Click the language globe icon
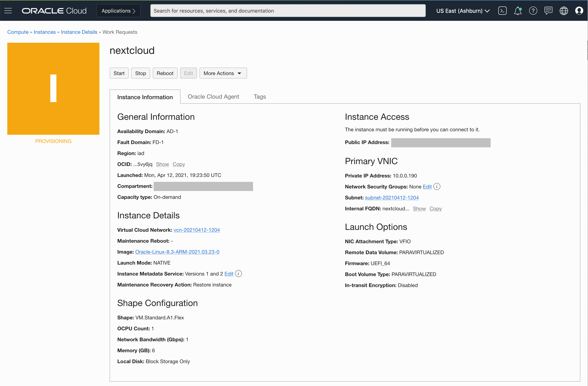588x386 pixels. click(x=564, y=11)
